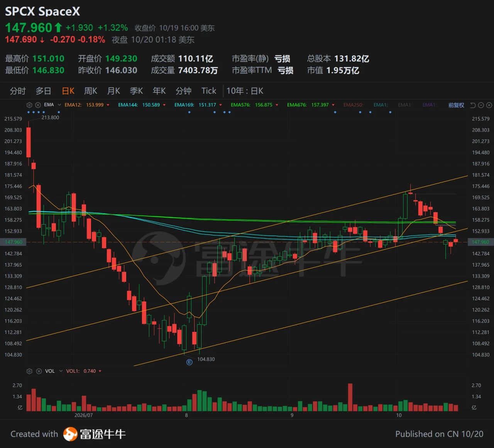Switch to the 周K weekly tab
Screen dimensions: 494x448
tap(91, 91)
